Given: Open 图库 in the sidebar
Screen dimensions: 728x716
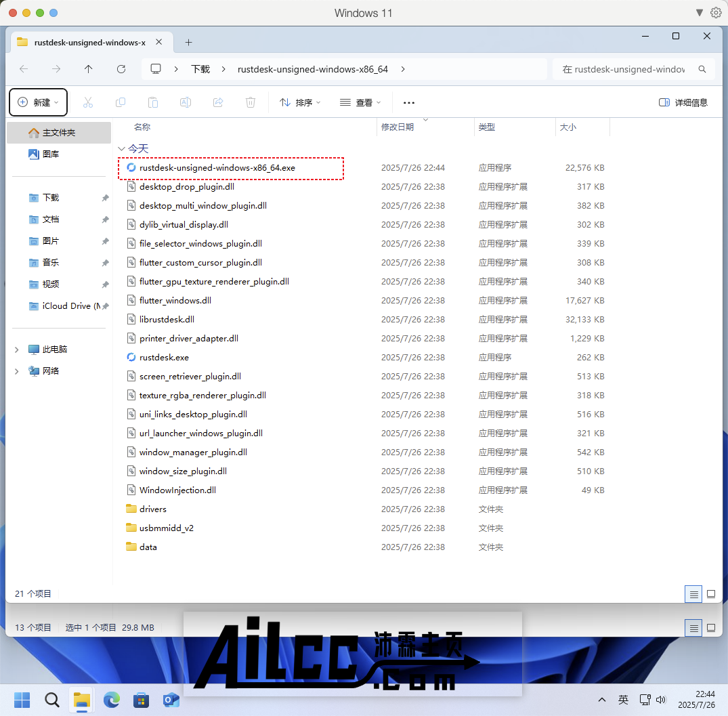Looking at the screenshot, I should pos(59,154).
